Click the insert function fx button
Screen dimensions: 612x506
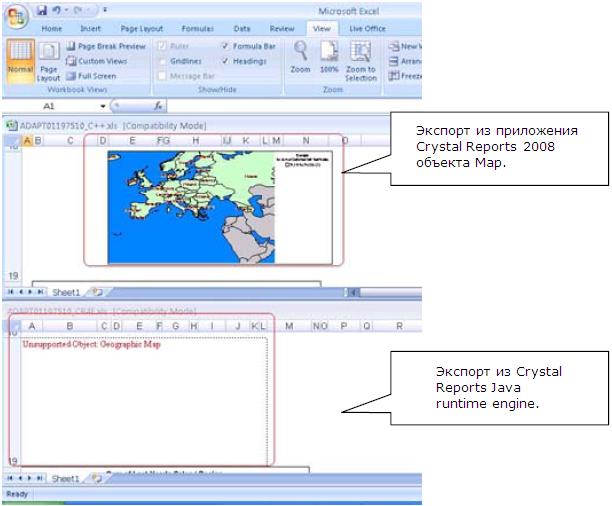click(158, 105)
